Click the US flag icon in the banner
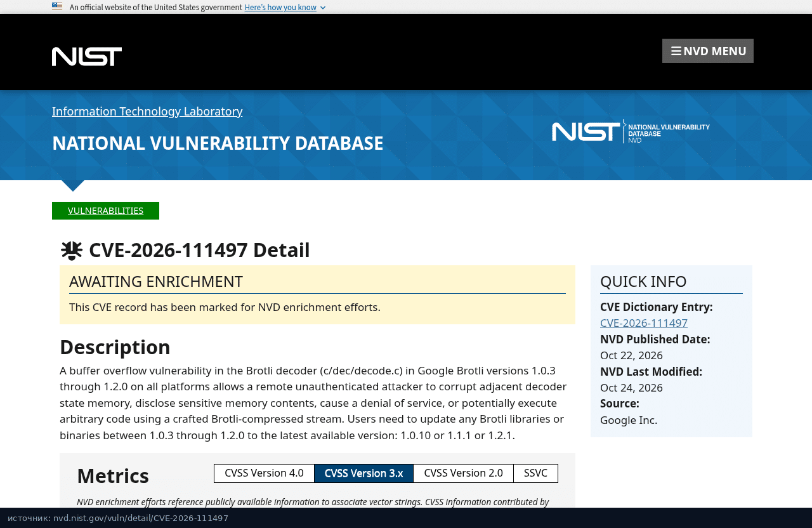812x528 pixels. tap(57, 6)
